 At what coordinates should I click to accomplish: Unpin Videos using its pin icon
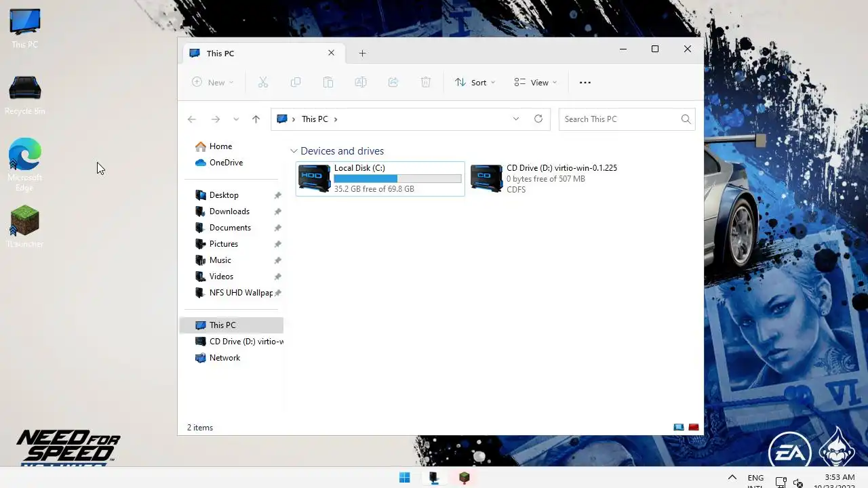click(277, 277)
